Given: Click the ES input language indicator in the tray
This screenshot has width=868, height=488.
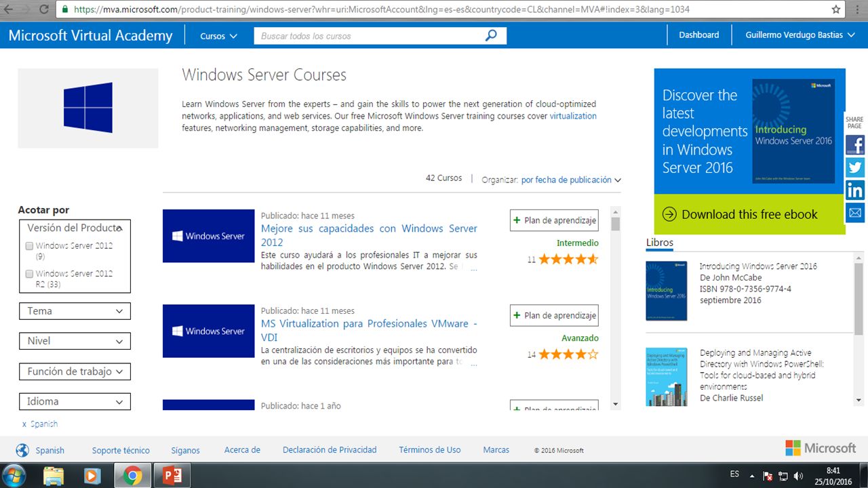Looking at the screenshot, I should pyautogui.click(x=735, y=473).
